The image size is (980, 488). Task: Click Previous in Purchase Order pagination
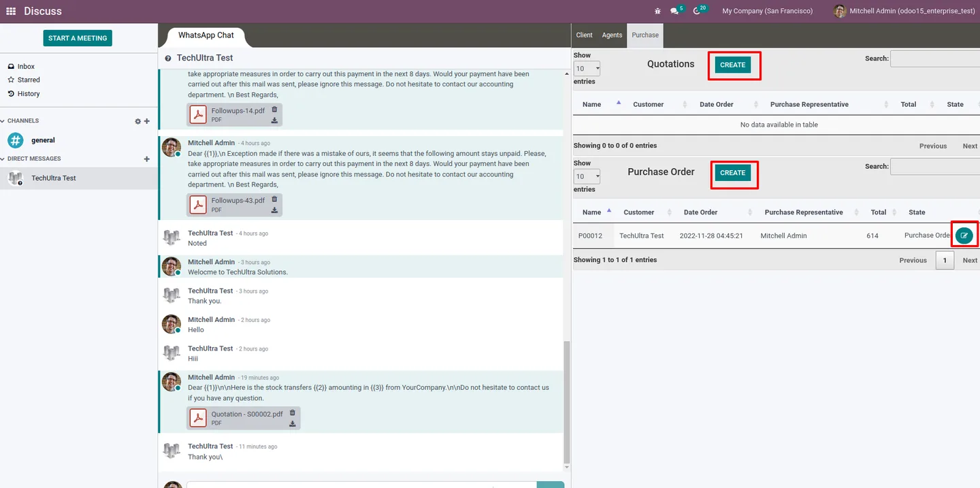coord(913,260)
